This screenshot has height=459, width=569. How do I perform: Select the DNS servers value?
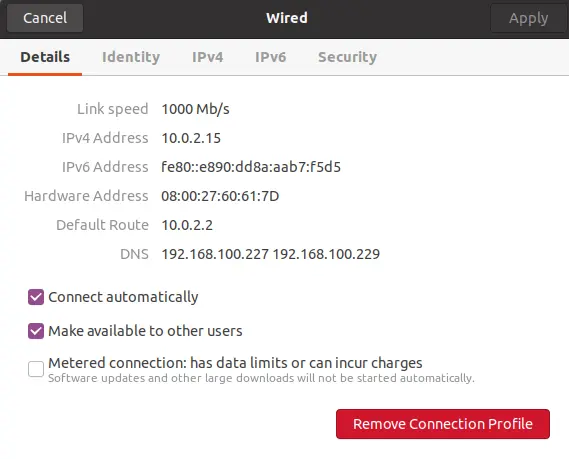pos(271,254)
